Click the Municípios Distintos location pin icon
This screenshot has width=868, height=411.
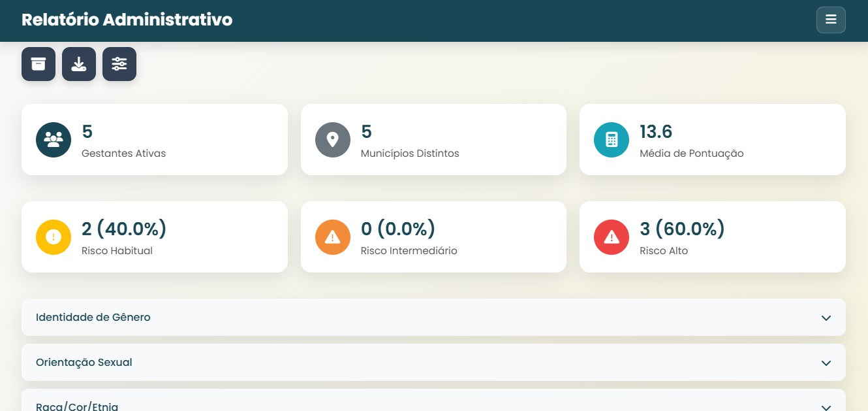[333, 140]
